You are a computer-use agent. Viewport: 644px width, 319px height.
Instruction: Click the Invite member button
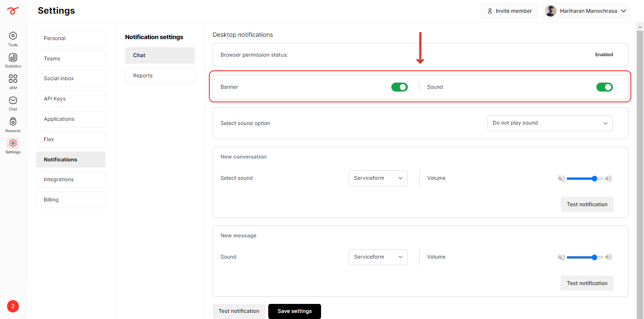tap(510, 11)
